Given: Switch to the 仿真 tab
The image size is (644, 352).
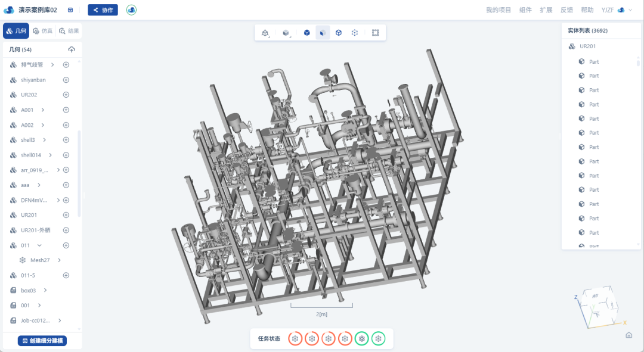Looking at the screenshot, I should coord(43,31).
